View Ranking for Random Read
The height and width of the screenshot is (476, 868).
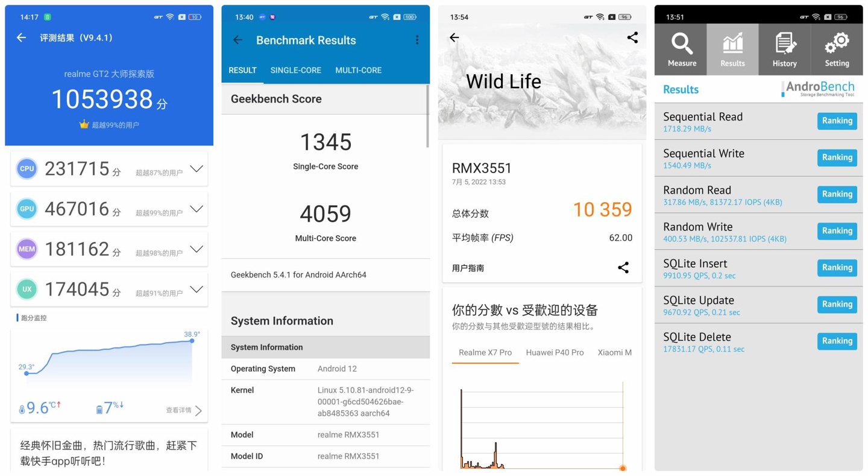point(837,194)
